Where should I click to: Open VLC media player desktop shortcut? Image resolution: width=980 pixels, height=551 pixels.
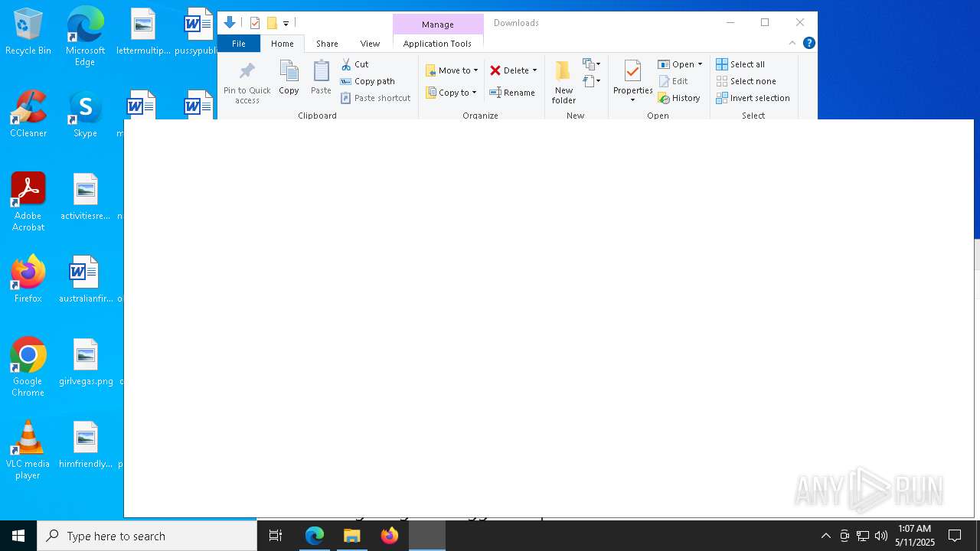tap(28, 450)
